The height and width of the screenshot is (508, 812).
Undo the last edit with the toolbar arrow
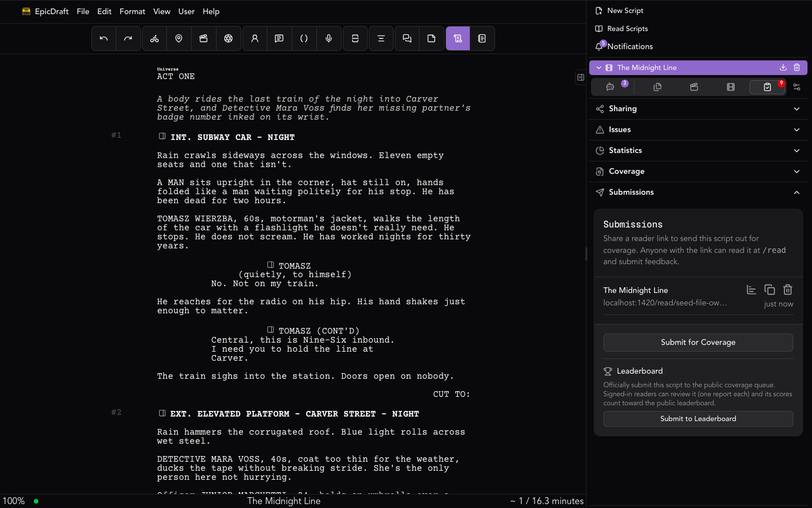pos(104,38)
